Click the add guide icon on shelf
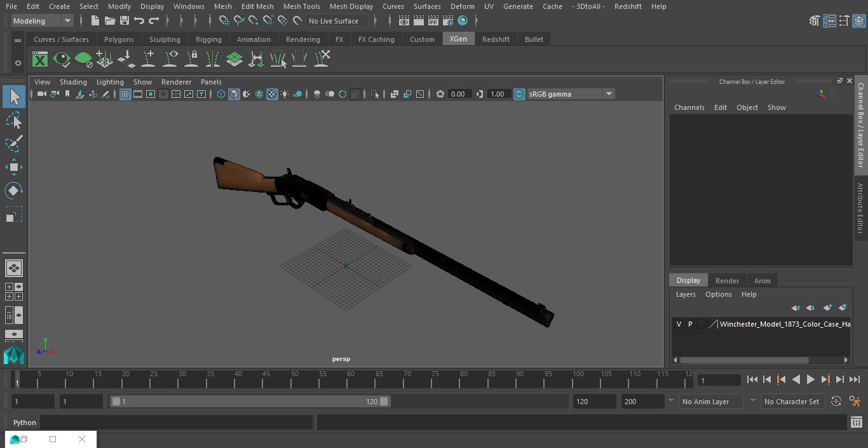The height and width of the screenshot is (448, 868). point(148,59)
